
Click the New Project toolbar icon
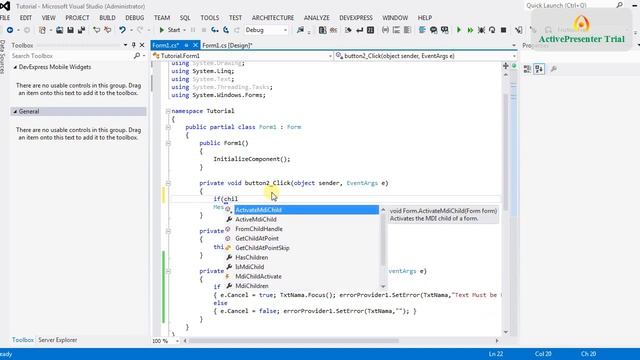pyautogui.click(x=42, y=30)
